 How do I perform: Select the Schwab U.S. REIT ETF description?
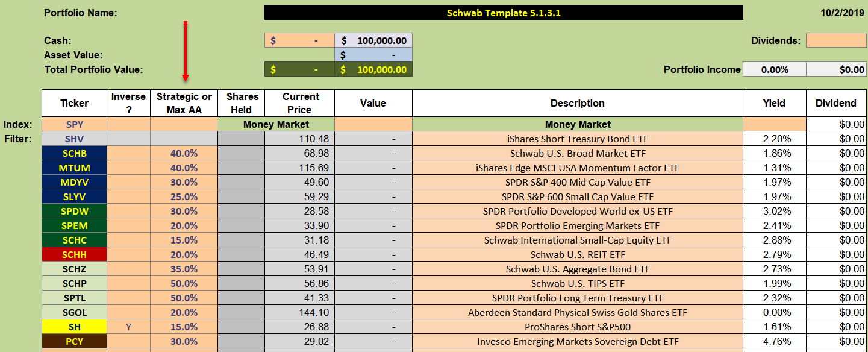point(577,254)
